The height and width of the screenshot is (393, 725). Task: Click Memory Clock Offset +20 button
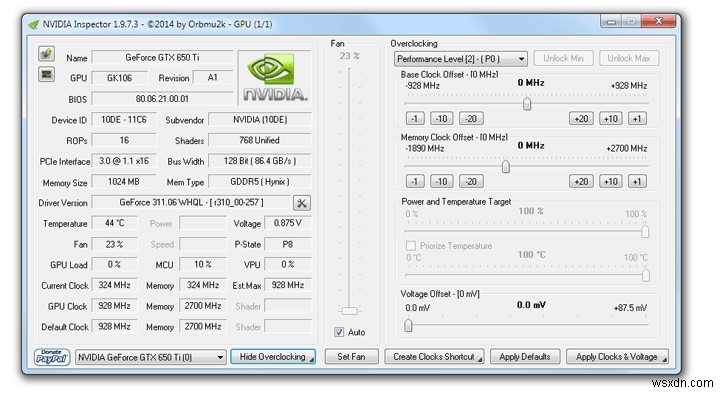point(581,181)
